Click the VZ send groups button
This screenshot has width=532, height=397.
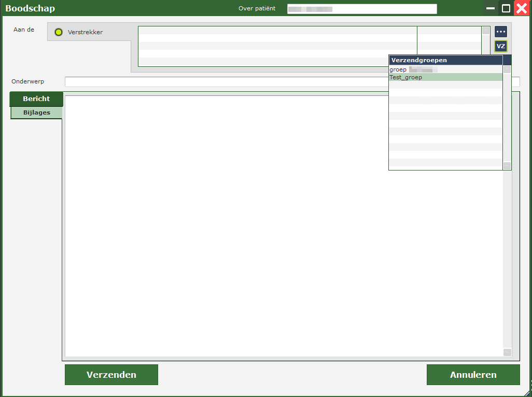(500, 47)
